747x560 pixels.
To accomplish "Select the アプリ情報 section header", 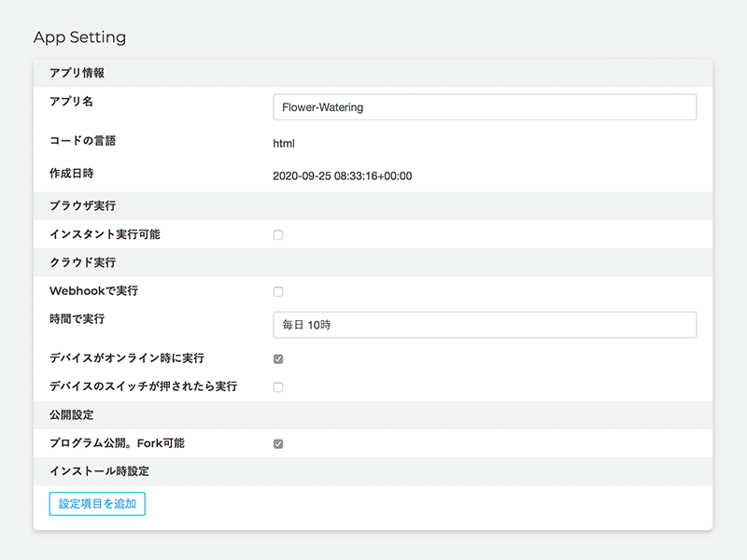I will click(77, 74).
